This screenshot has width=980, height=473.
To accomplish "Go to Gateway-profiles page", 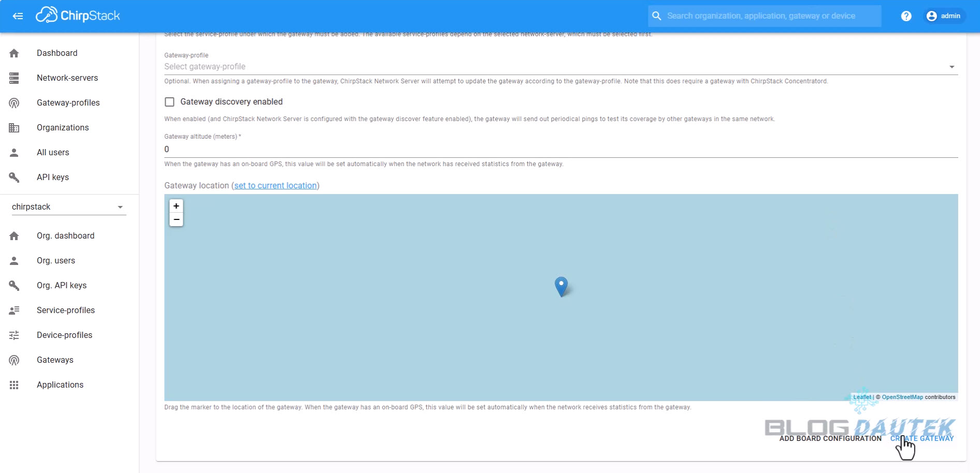I will point(68,103).
